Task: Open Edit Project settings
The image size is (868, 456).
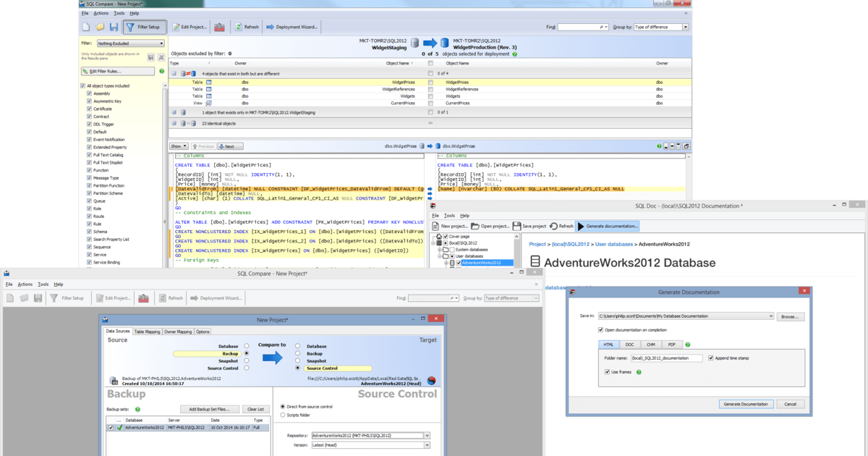Action: 190,26
